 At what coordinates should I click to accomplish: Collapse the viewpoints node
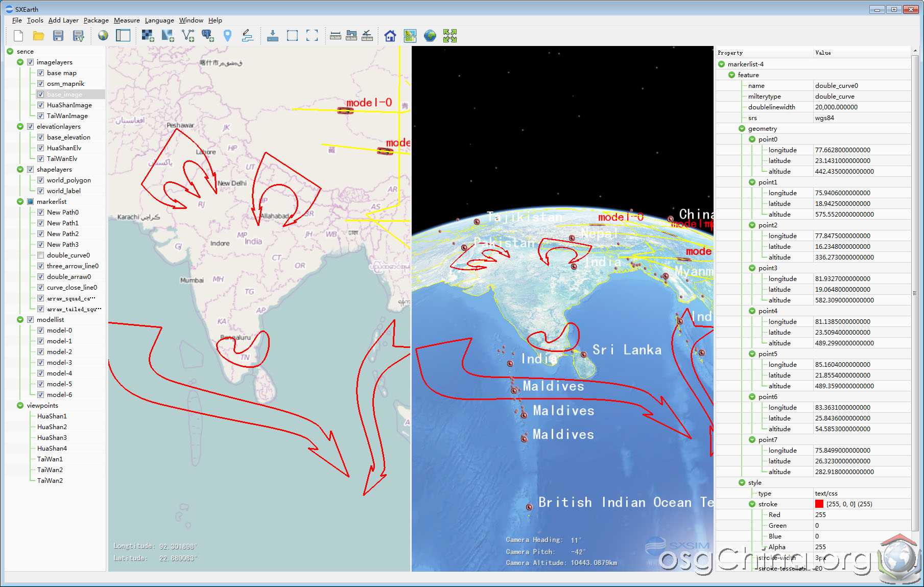click(x=20, y=405)
